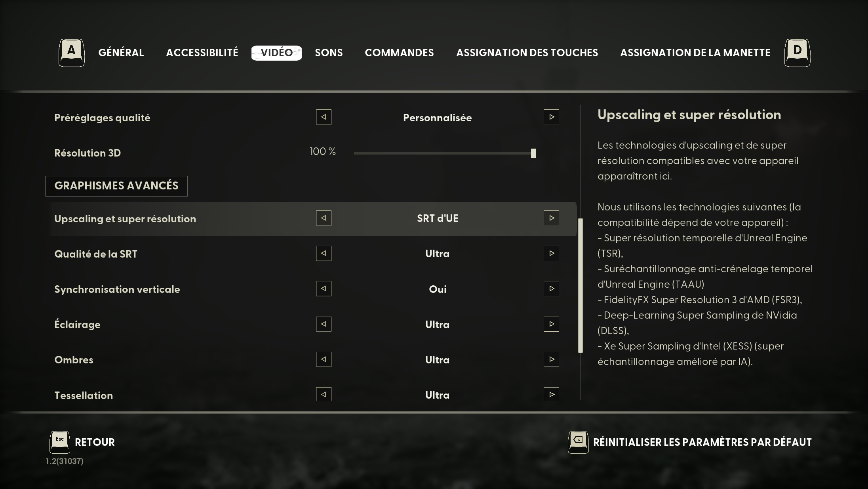Viewport: 868px width, 489px height.
Task: Click the left arrow for Qualité de la SRT
Action: [324, 253]
